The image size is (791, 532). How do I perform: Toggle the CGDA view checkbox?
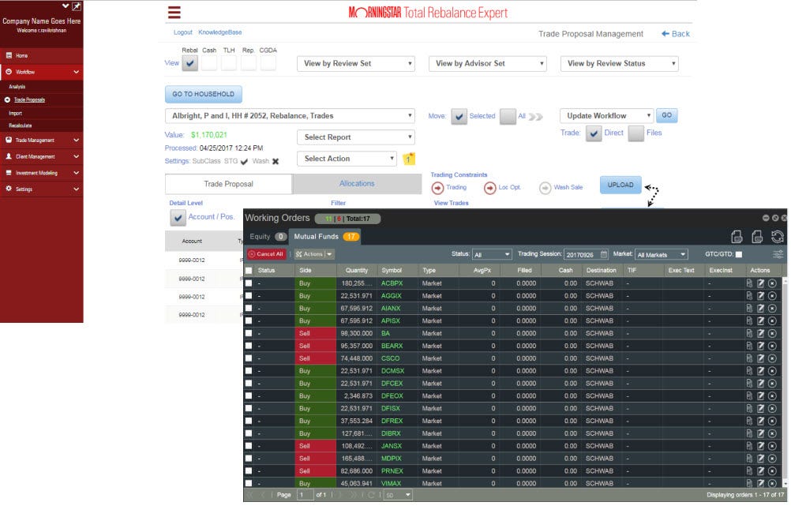click(268, 63)
